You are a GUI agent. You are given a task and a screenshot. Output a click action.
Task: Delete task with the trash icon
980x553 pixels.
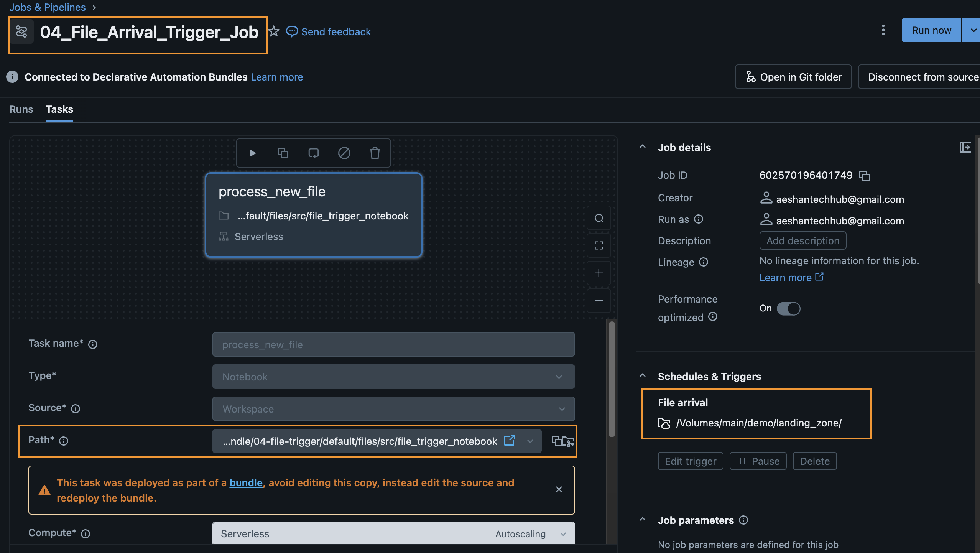coord(375,153)
